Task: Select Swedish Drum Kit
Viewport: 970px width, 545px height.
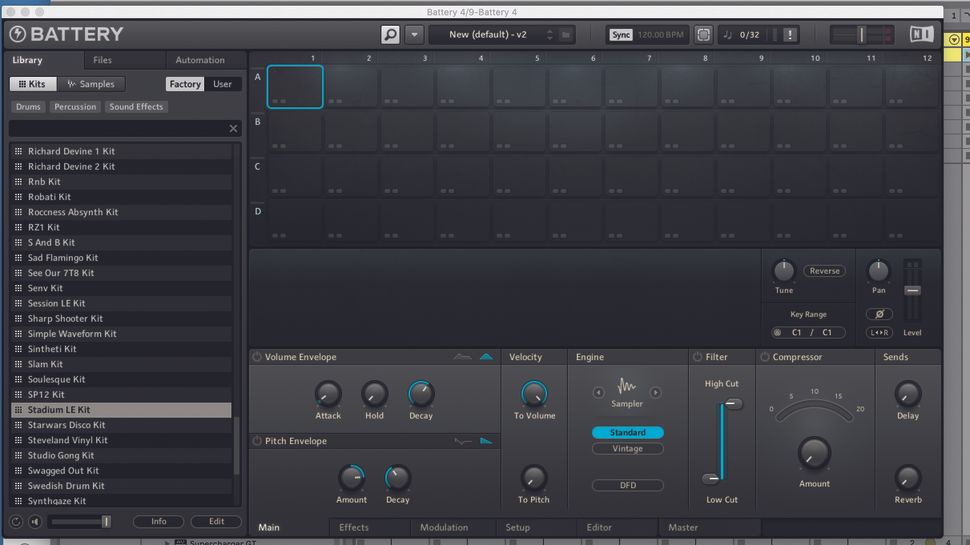Action: [x=121, y=486]
